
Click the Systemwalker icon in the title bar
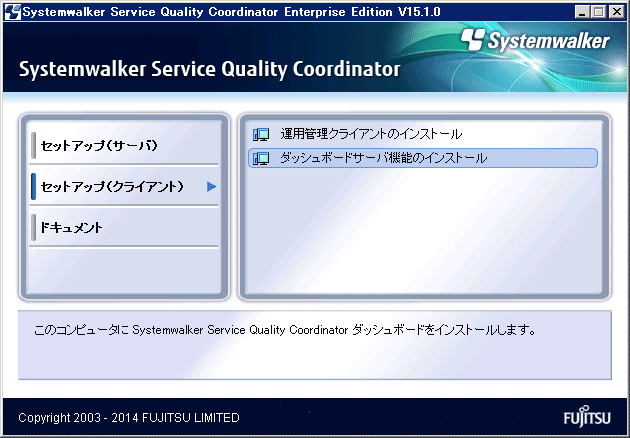click(x=12, y=12)
